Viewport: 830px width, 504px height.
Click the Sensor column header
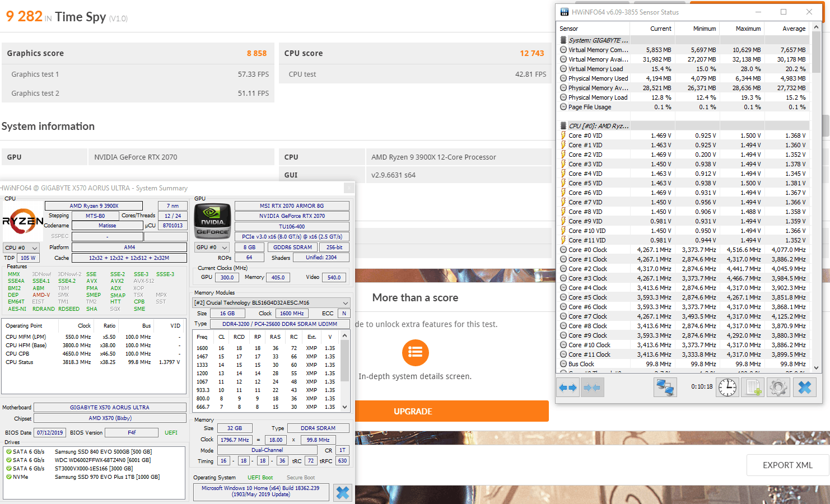594,29
